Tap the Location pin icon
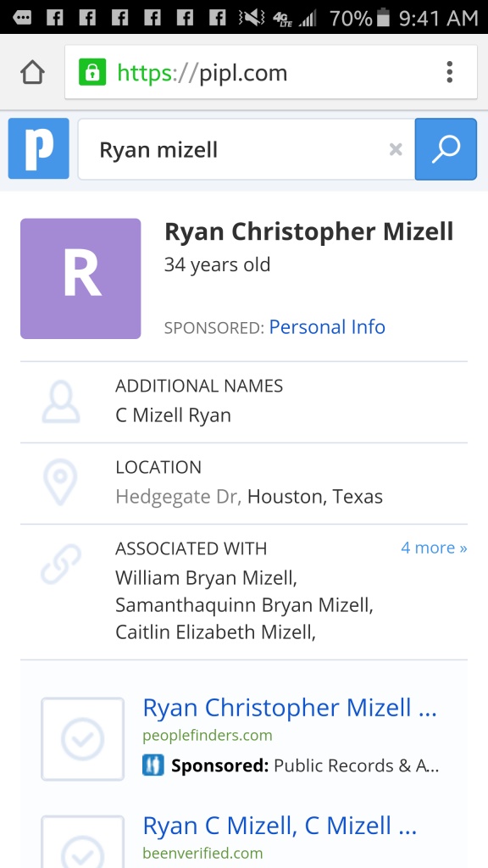Screen dimensions: 488x868 (x=60, y=481)
